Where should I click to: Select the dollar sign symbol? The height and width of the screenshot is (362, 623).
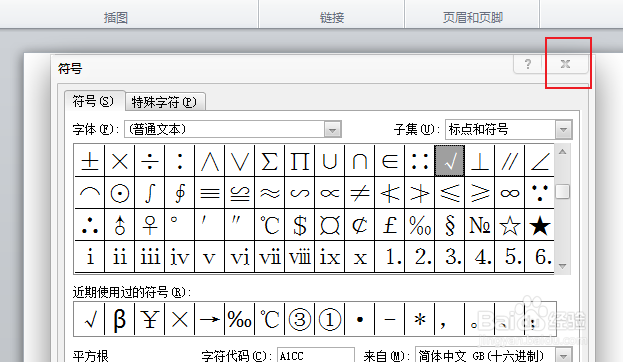pos(300,225)
